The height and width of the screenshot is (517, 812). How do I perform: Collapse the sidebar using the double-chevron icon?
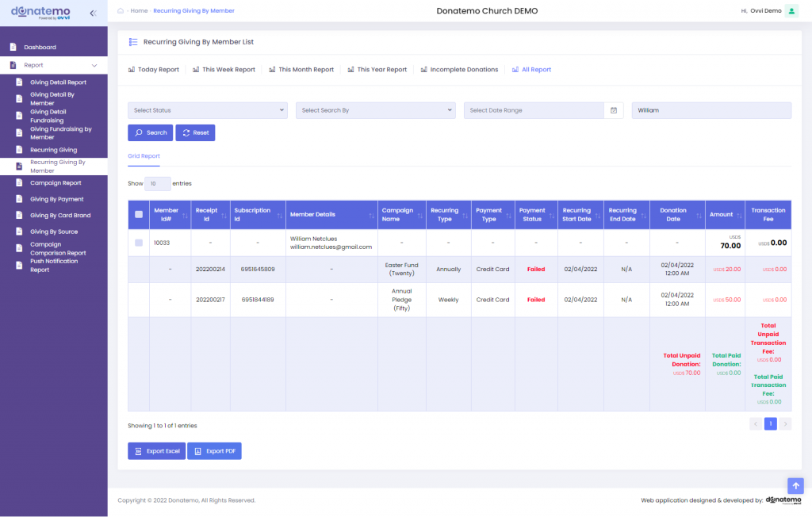[x=93, y=12]
